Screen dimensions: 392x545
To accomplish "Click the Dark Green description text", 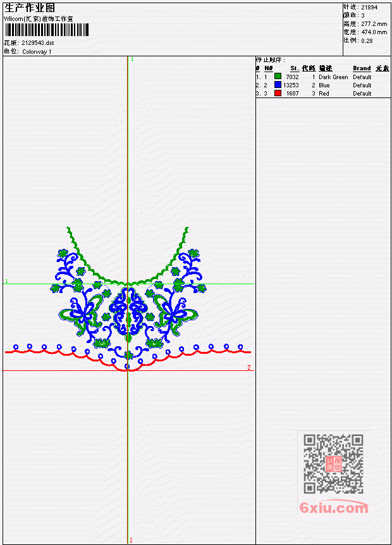I will pos(333,77).
